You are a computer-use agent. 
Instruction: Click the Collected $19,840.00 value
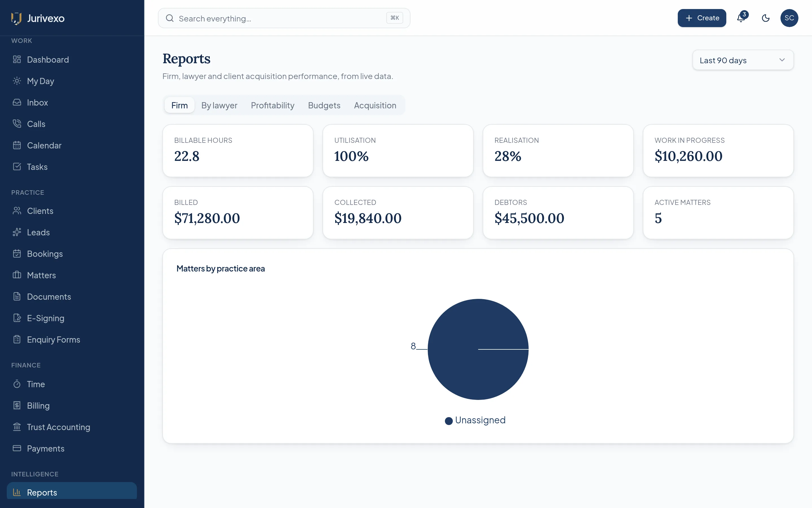[368, 218]
